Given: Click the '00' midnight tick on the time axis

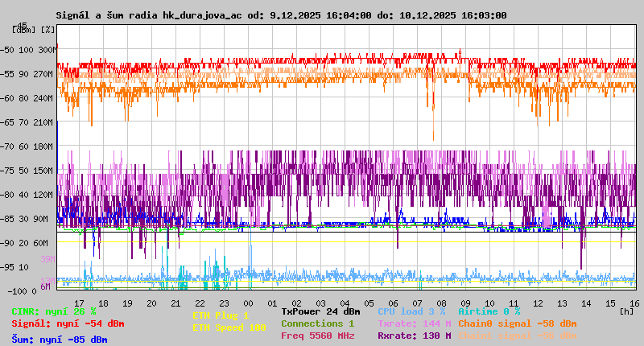Looking at the screenshot, I should click(x=248, y=303).
